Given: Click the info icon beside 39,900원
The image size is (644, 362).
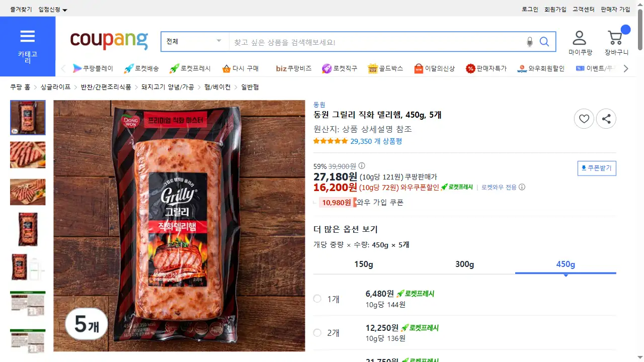Looking at the screenshot, I should pyautogui.click(x=362, y=166).
